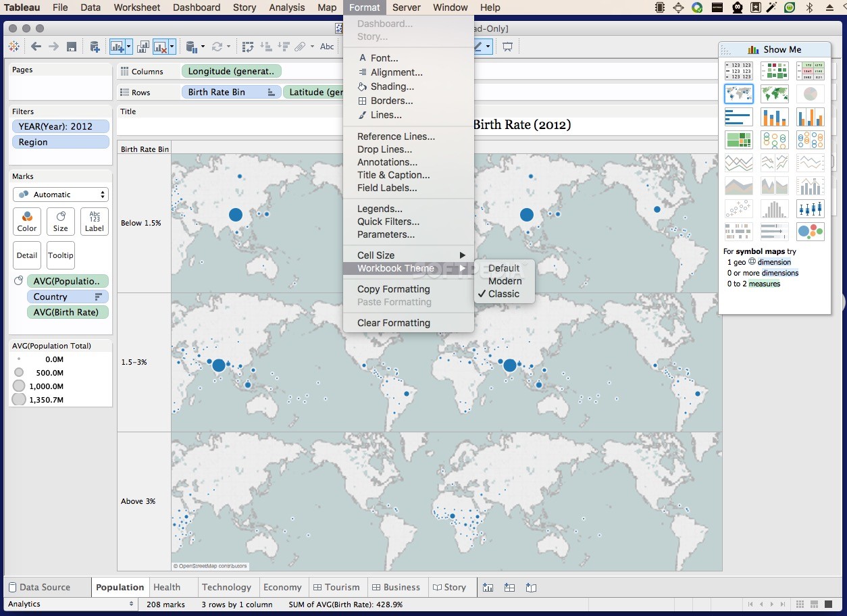Click the Undo back arrow in toolbar
Image resolution: width=847 pixels, height=616 pixels.
click(36, 47)
